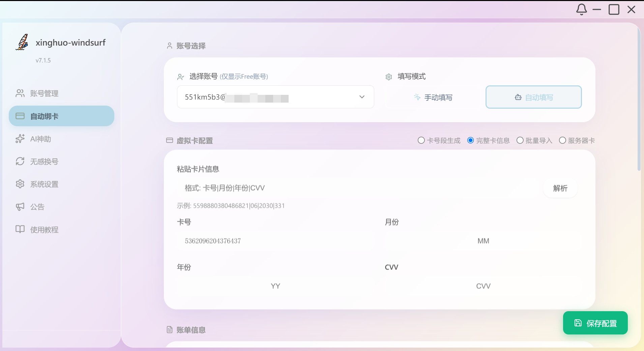View the 公告 announcements page
The image size is (644, 351).
37,207
